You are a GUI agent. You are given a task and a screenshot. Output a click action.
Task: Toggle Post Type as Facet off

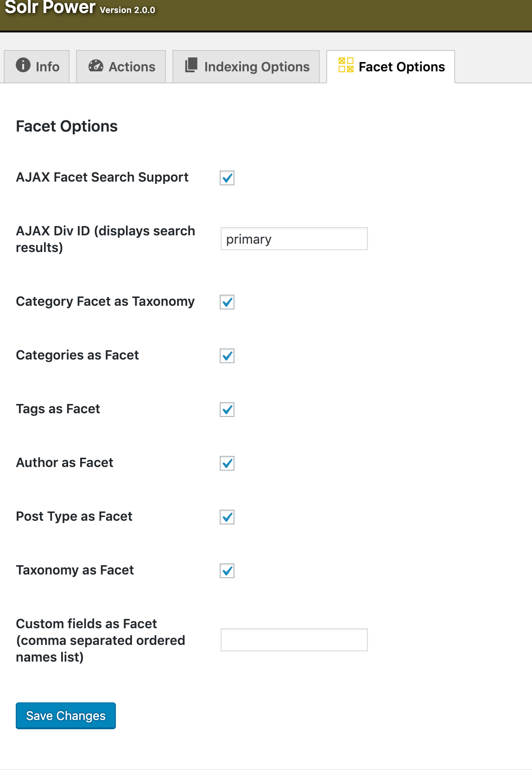click(x=227, y=517)
